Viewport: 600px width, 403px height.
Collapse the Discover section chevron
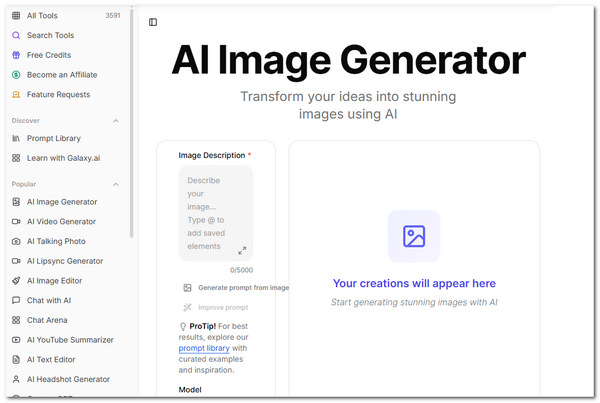pyautogui.click(x=115, y=121)
